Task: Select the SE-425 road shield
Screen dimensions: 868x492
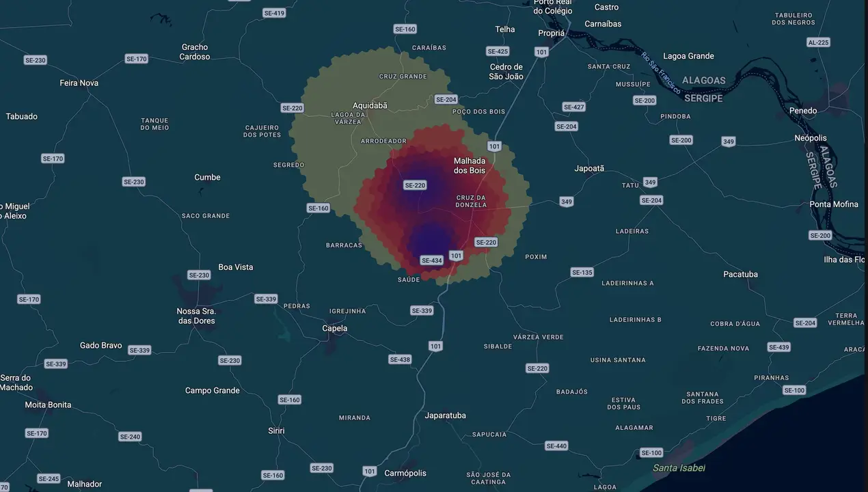Action: point(498,51)
